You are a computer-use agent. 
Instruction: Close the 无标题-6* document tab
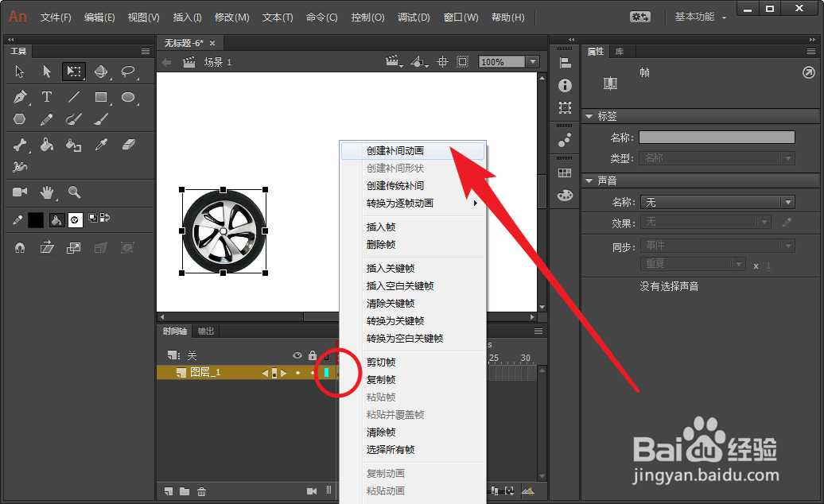(212, 43)
